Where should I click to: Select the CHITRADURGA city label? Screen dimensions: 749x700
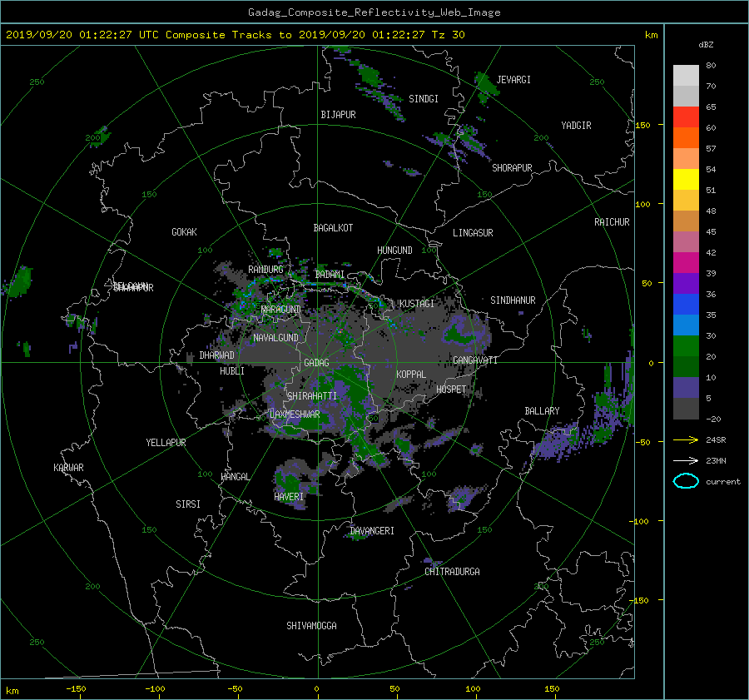(452, 572)
